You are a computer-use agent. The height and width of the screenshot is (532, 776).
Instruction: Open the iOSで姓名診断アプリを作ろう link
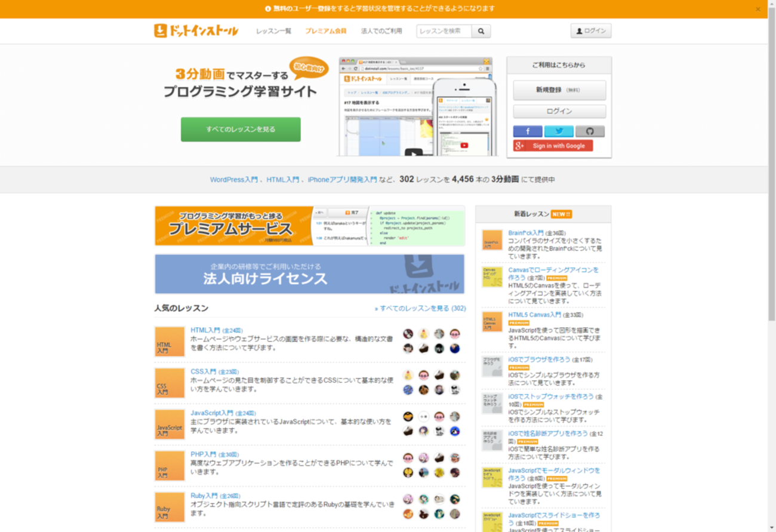tap(548, 433)
